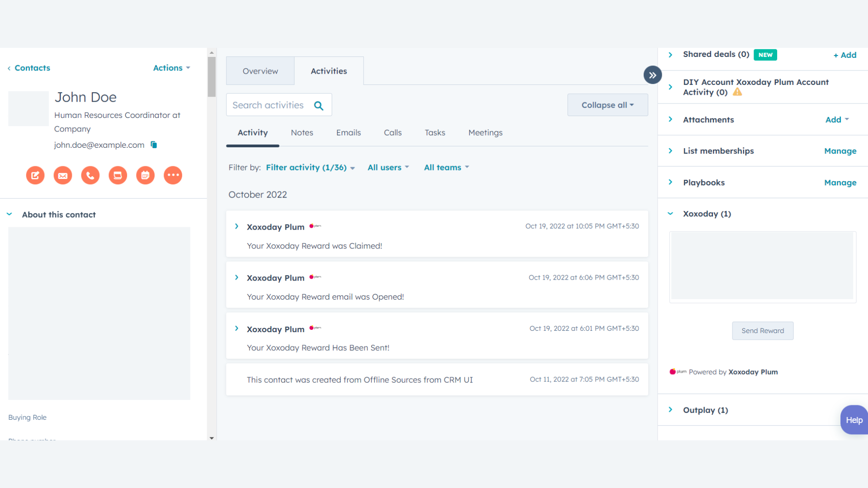Screen dimensions: 868x488
Task: Click the Manage link for List memberships
Action: (840, 151)
